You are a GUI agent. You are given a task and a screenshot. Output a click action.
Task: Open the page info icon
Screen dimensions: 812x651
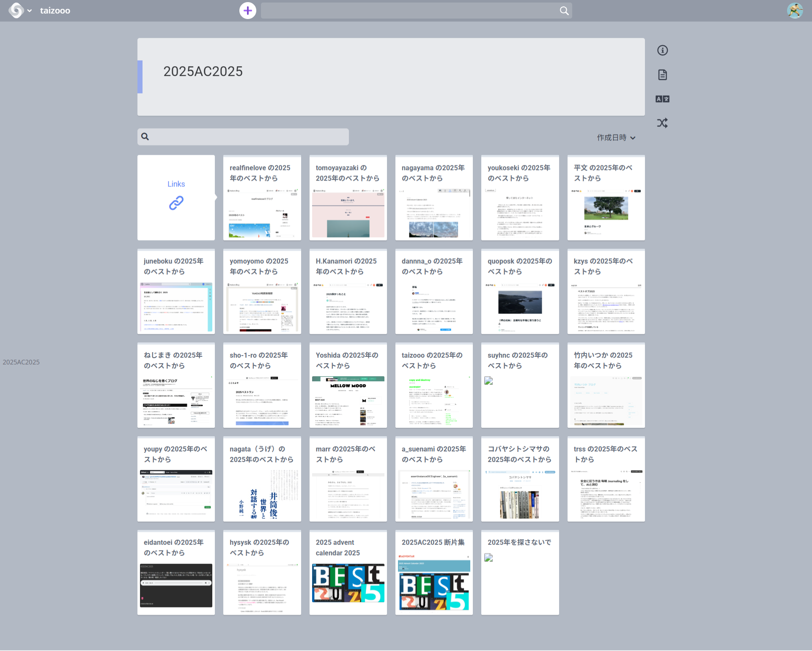click(662, 50)
